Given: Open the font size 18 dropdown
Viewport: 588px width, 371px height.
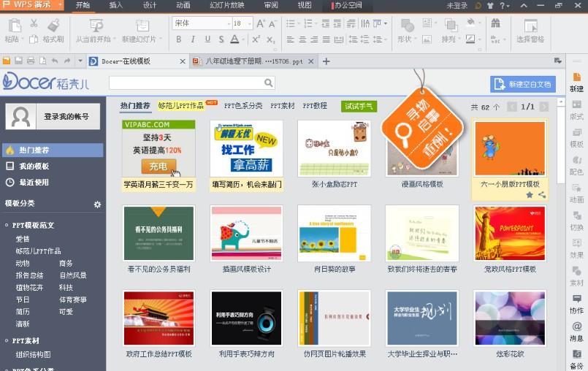Looking at the screenshot, I should 249,23.
